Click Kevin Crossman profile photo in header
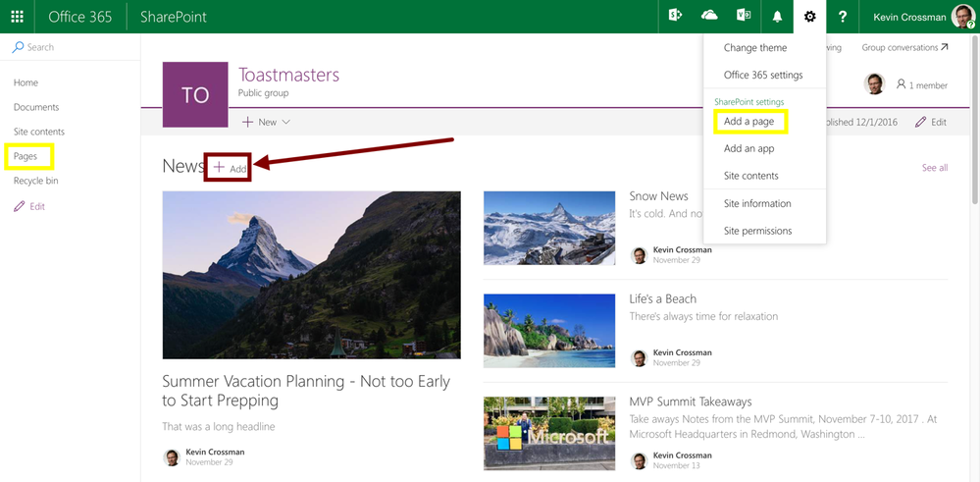This screenshot has height=482, width=980. [x=962, y=17]
